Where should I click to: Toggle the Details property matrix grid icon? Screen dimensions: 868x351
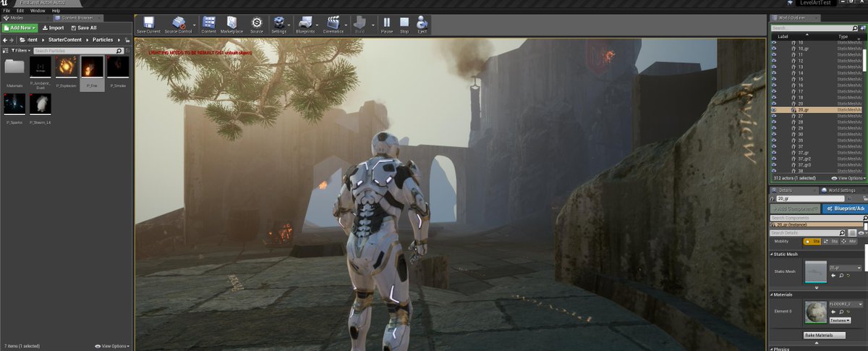click(852, 232)
